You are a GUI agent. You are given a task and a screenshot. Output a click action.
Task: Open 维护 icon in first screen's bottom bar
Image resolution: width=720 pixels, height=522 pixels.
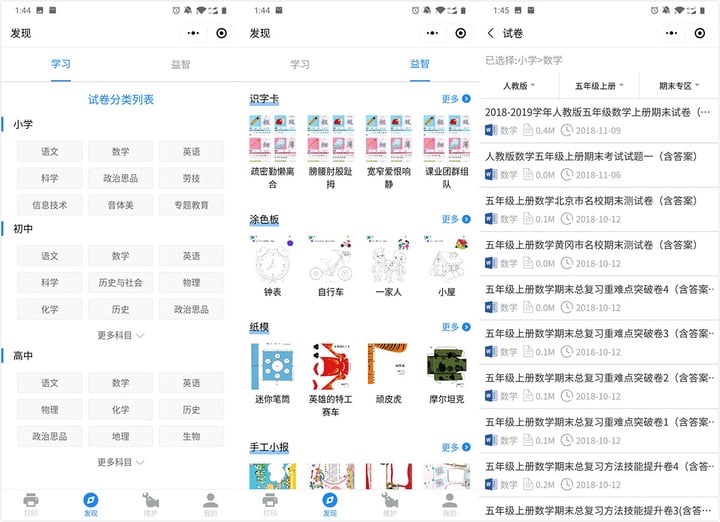click(x=151, y=500)
